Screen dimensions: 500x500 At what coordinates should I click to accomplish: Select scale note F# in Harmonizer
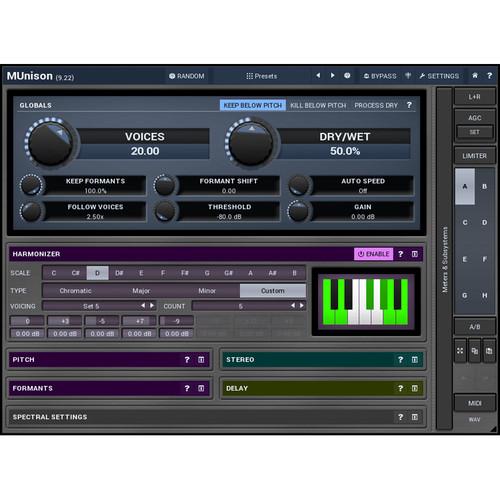[185, 273]
